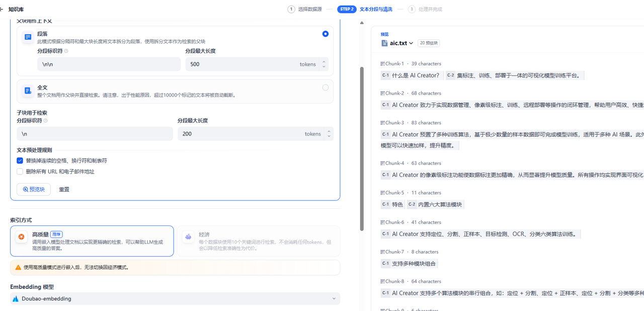Viewport: 644px width, 311px height.
Task: Click the info icon beside the child-chunk 分段标识符 label
Action: (46, 121)
